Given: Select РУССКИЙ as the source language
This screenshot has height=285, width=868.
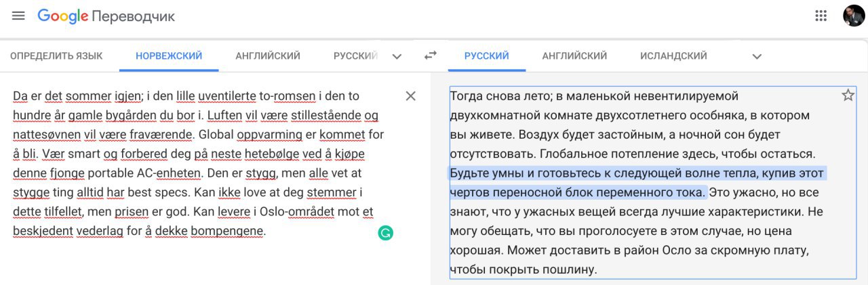Looking at the screenshot, I should pos(355,56).
